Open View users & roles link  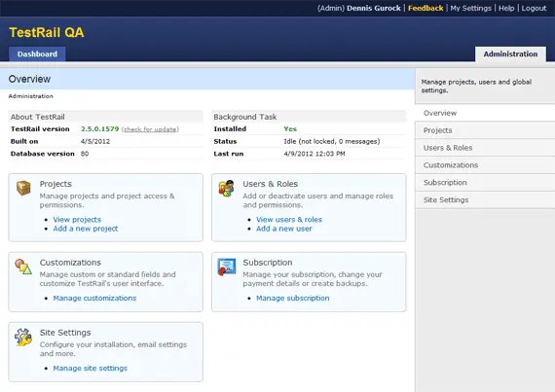[289, 220]
